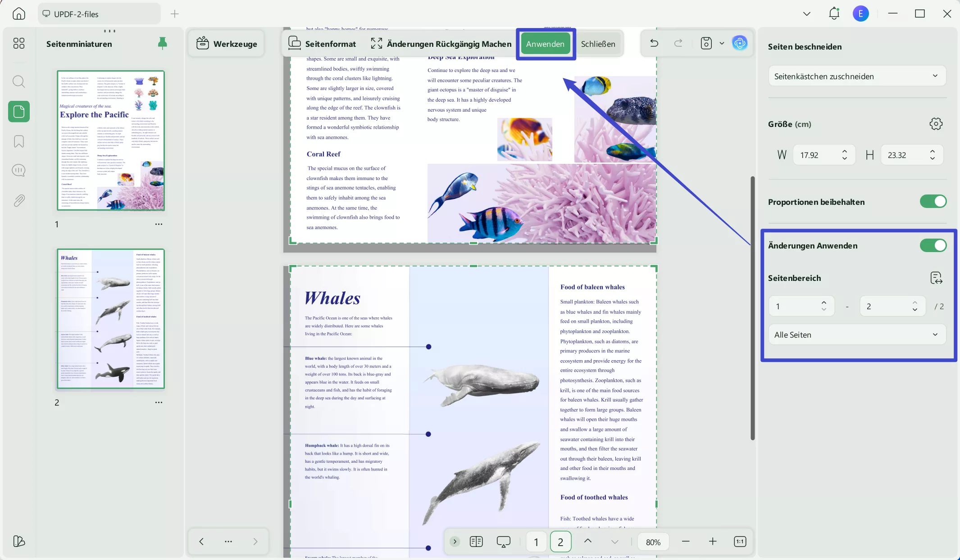Click the green Anwenden button

[545, 44]
